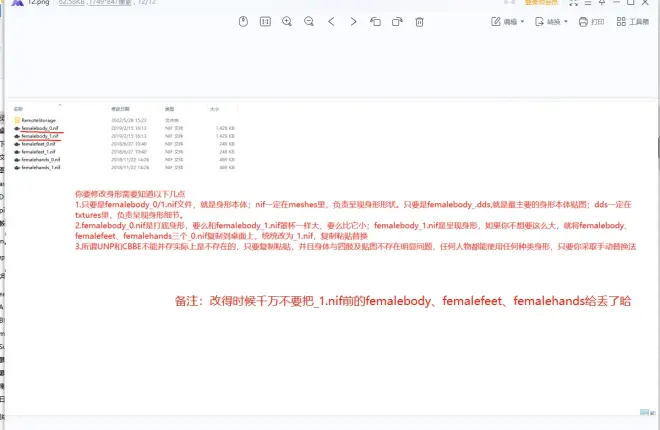Open the 编辑 edit dropdown
660x430 pixels.
pos(510,21)
